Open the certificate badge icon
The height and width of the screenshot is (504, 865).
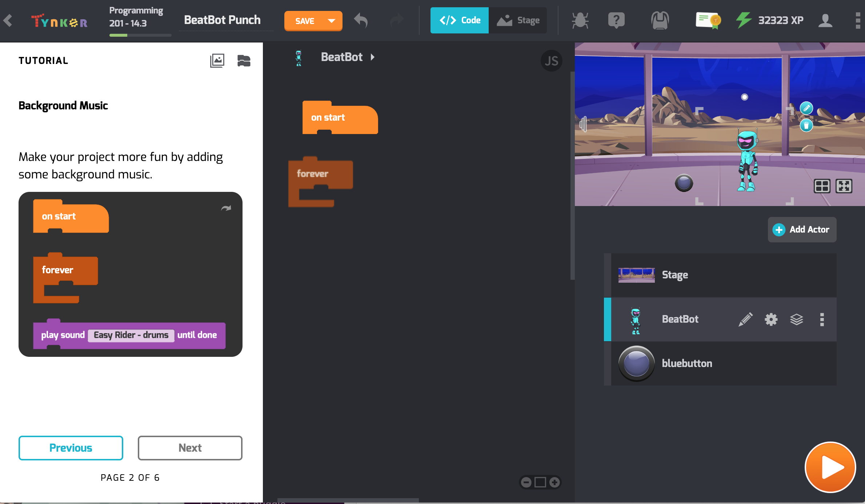708,20
